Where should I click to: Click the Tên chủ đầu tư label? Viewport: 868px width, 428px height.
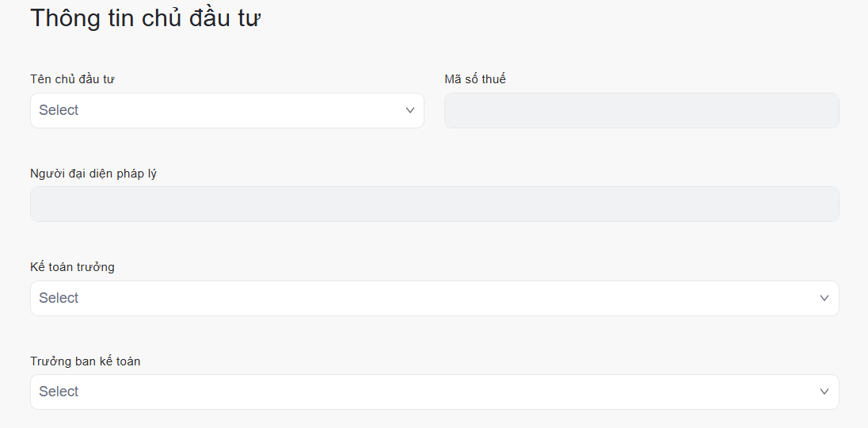(73, 79)
